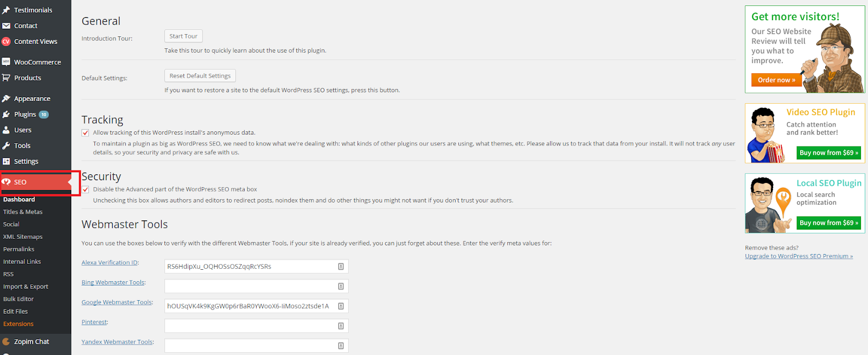Click the Products cart icon

point(6,78)
